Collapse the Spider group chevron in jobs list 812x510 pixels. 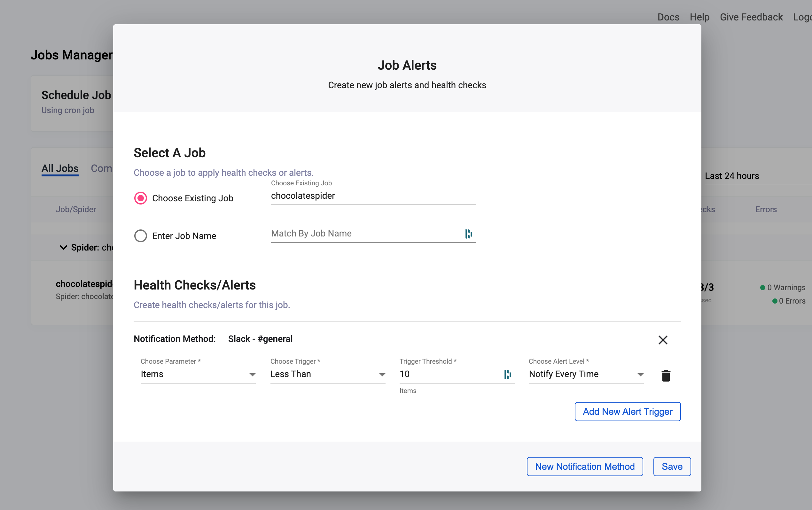(x=63, y=247)
